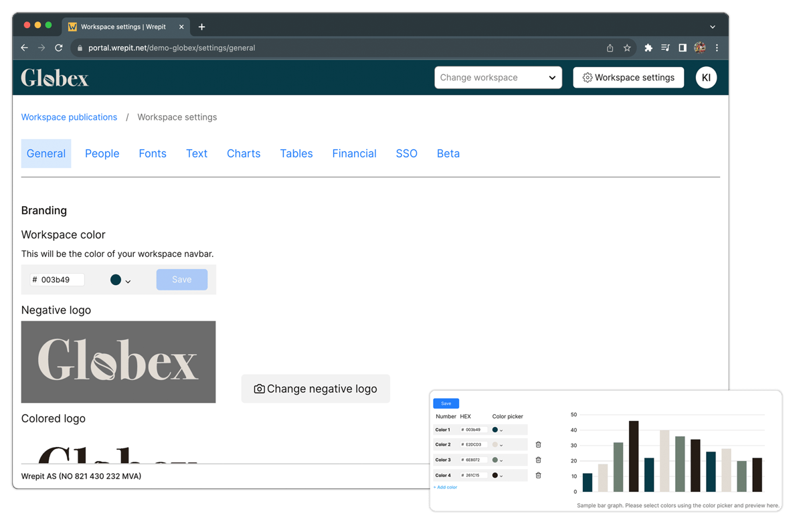The width and height of the screenshot is (803, 532).
Task: Click the Workspace settings button
Action: coord(628,78)
